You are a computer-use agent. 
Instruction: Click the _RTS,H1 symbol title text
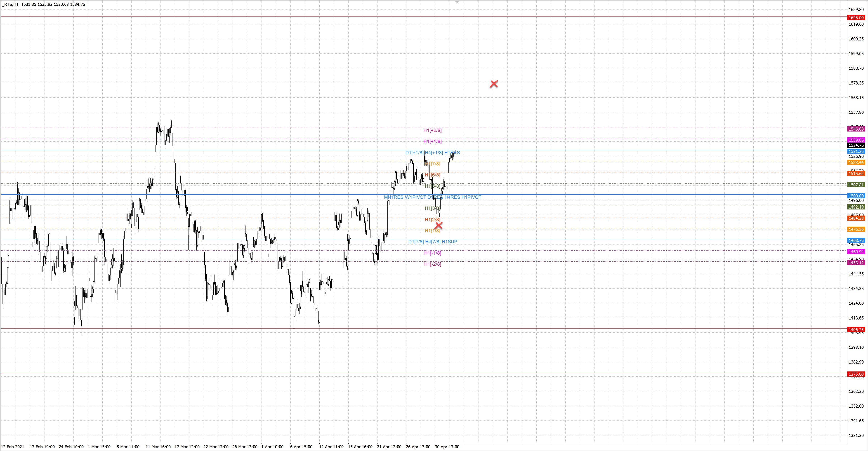pos(10,4)
